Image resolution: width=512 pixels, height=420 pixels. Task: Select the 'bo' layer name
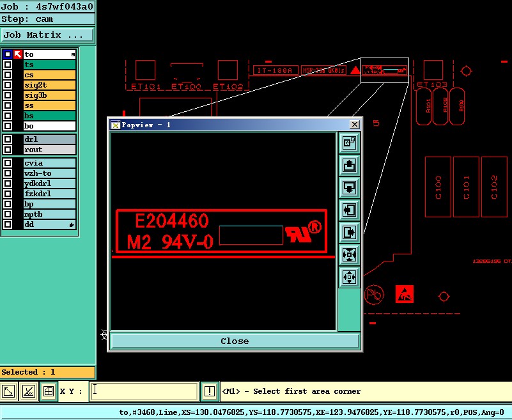[x=50, y=126]
